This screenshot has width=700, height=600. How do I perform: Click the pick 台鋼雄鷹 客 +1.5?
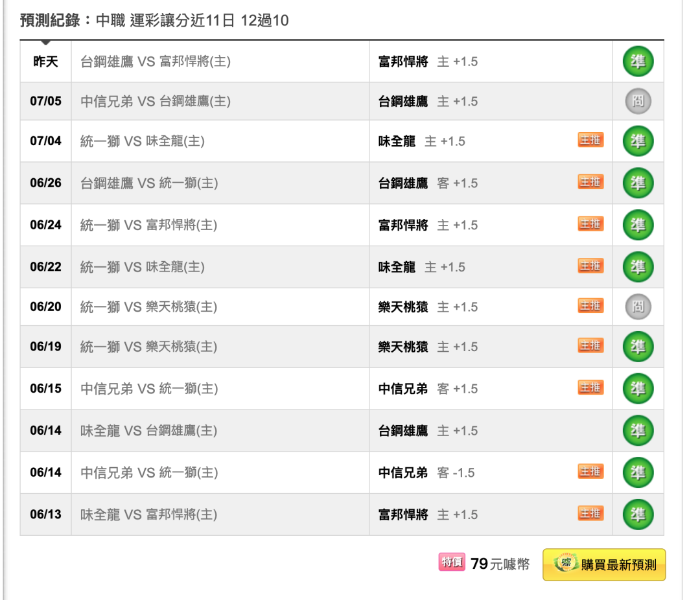click(428, 183)
